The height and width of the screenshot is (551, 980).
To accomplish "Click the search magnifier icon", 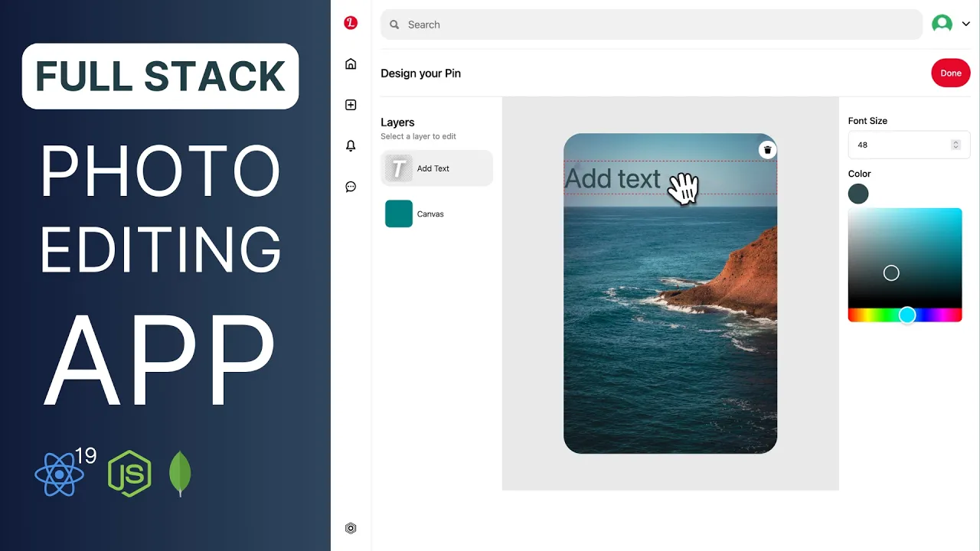I will tap(394, 24).
